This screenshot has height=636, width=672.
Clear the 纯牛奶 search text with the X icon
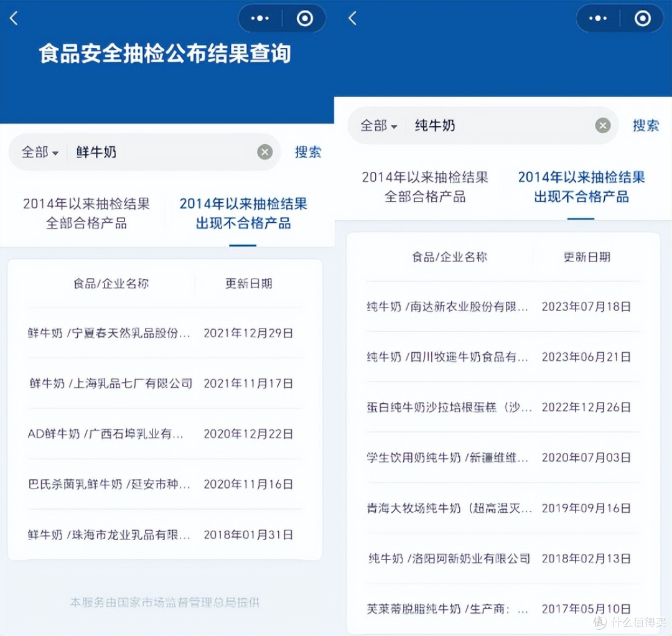pos(602,126)
